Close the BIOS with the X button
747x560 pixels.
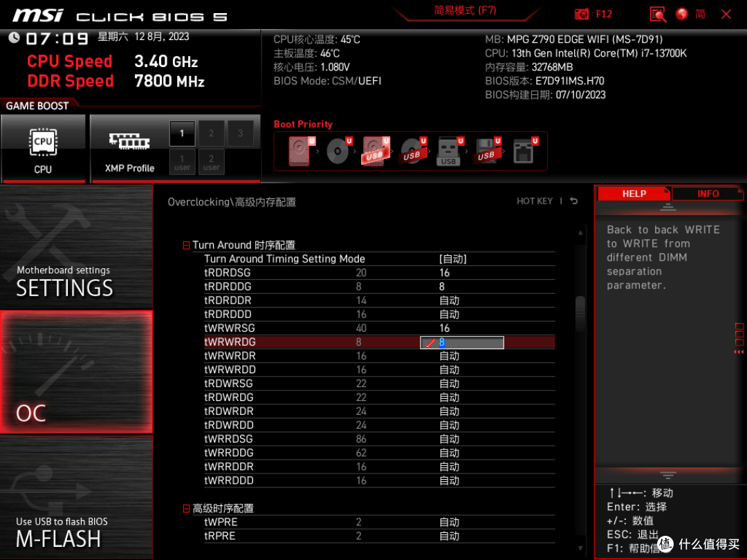pyautogui.click(x=726, y=14)
